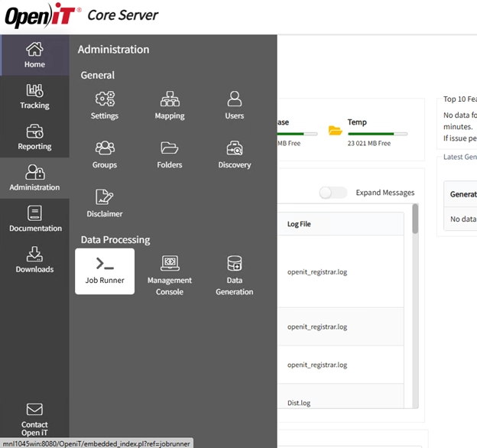
Task: Open the Home section in sidebar
Action: pos(34,55)
